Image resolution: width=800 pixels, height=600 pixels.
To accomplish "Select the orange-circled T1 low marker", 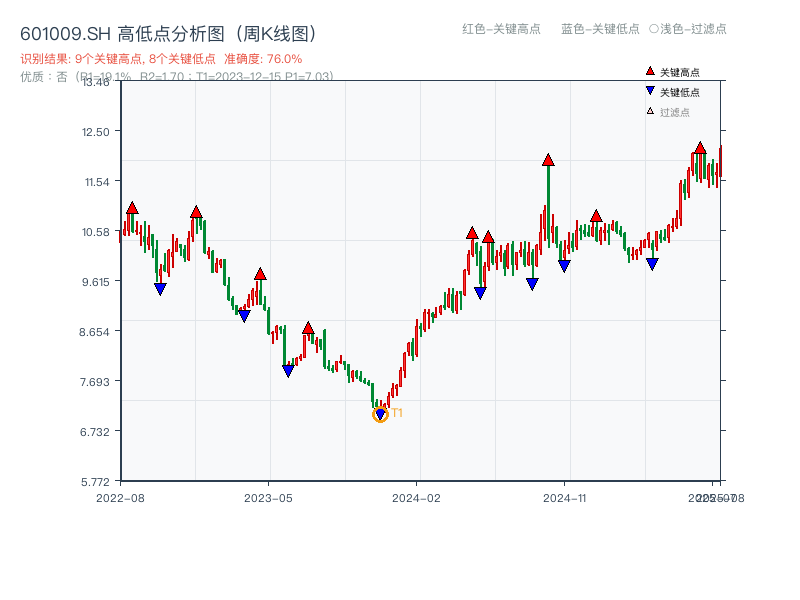I will [380, 414].
